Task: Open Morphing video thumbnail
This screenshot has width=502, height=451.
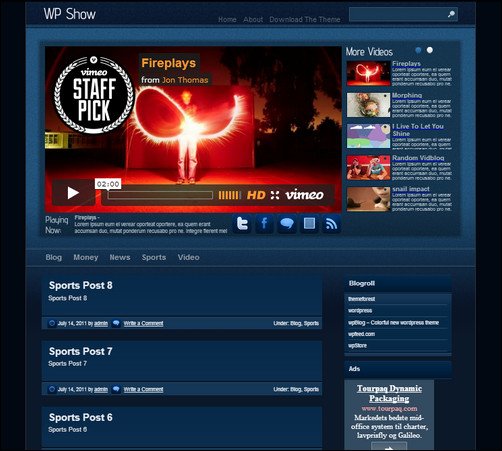Action: [368, 105]
